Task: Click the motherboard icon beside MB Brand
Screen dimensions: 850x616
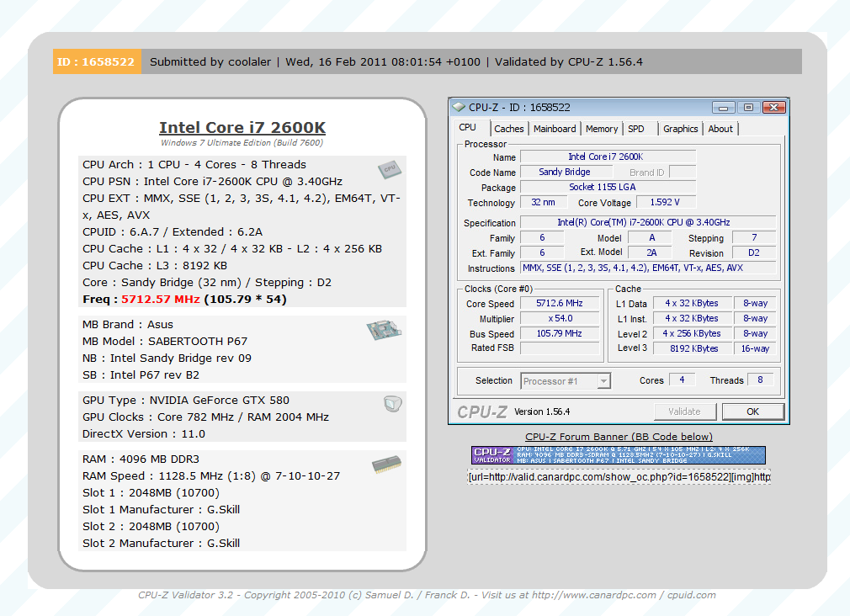Action: coord(384,330)
